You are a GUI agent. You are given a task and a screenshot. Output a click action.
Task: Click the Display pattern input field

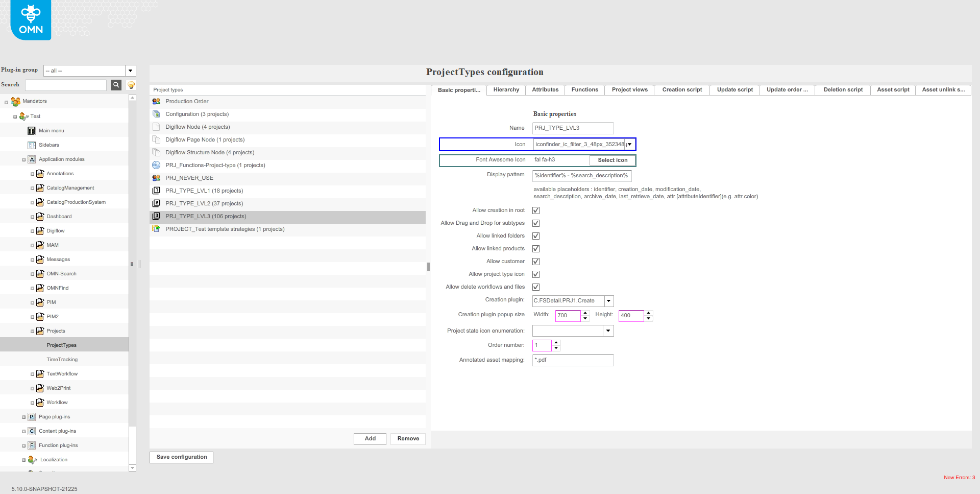pos(581,176)
